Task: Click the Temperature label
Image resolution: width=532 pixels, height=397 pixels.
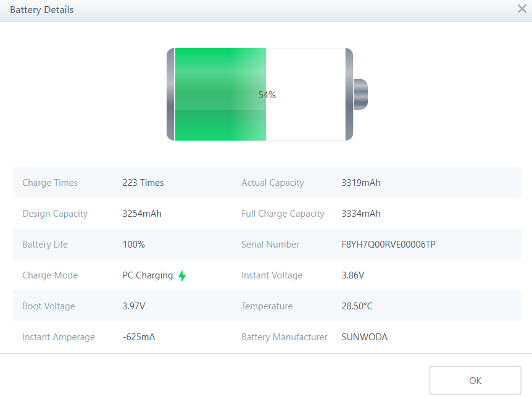Action: pos(267,306)
